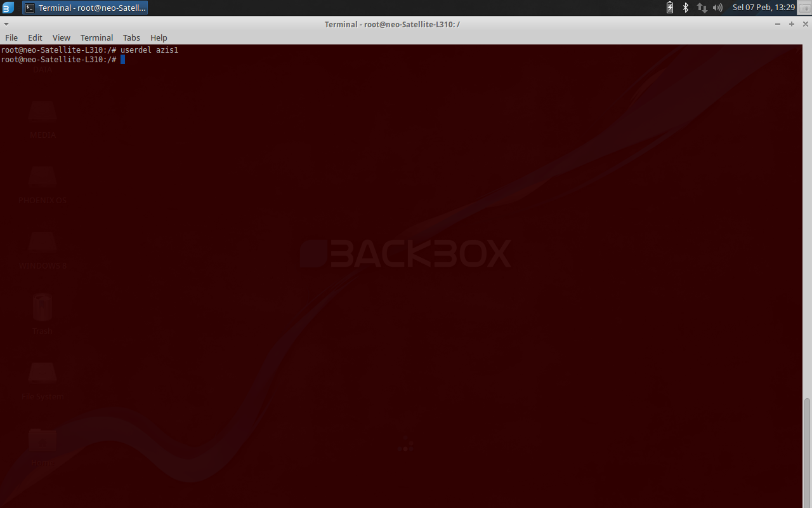Maximize the terminal window with plus button
The height and width of the screenshot is (508, 812).
[792, 24]
